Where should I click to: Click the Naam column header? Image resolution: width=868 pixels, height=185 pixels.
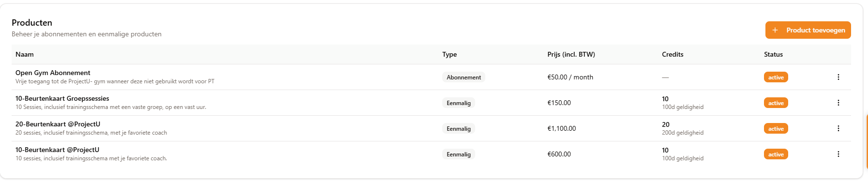25,54
